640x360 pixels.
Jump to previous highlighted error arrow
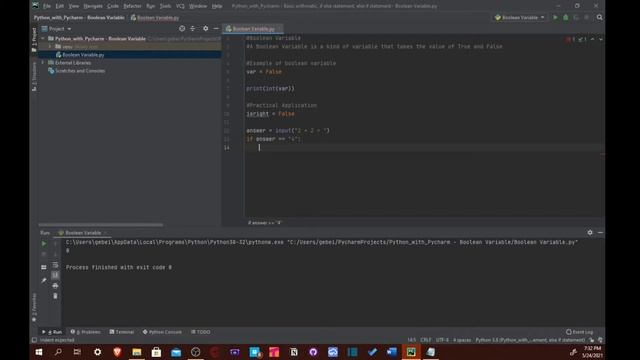click(593, 39)
